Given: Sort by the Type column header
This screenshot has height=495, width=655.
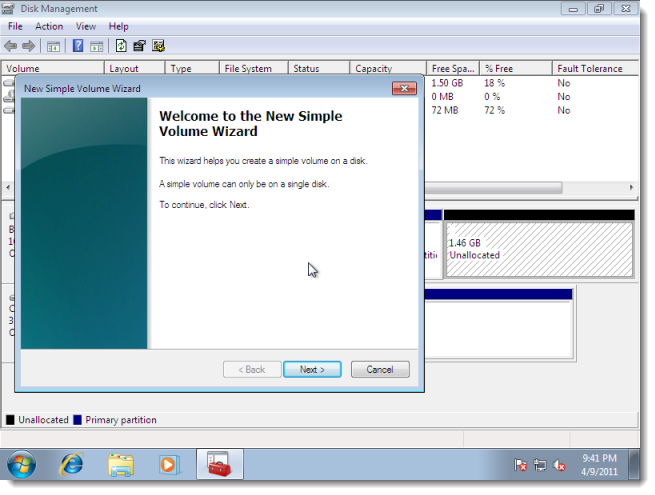Looking at the screenshot, I should [192, 69].
